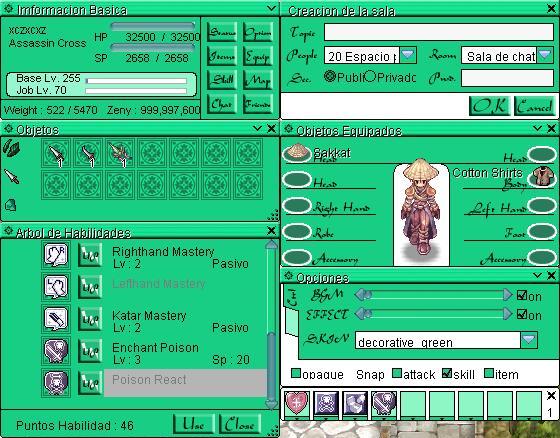The width and height of the screenshot is (560, 438).
Task: Select the Public security radio button
Action: point(330,76)
